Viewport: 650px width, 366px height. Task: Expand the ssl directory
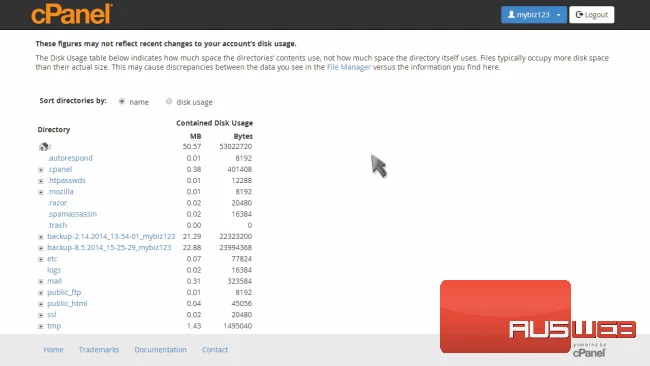pyautogui.click(x=41, y=315)
